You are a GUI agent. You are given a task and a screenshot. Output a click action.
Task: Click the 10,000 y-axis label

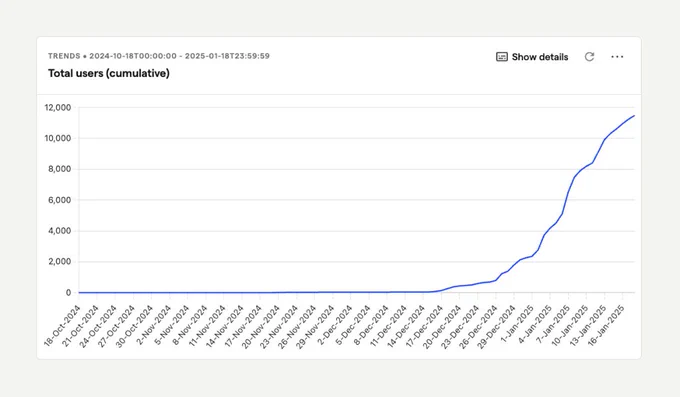(x=58, y=138)
